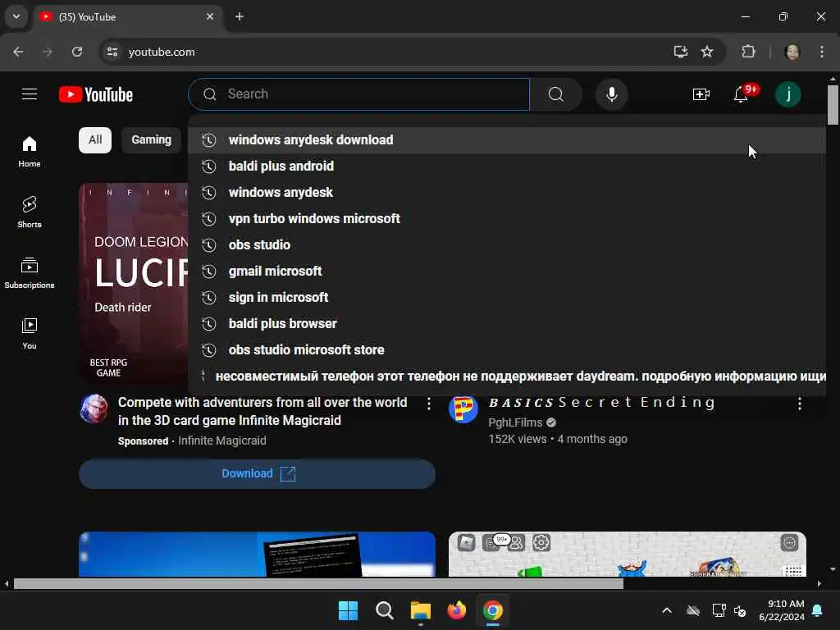Go back in Chrome
This screenshot has width=840, height=630.
18,52
